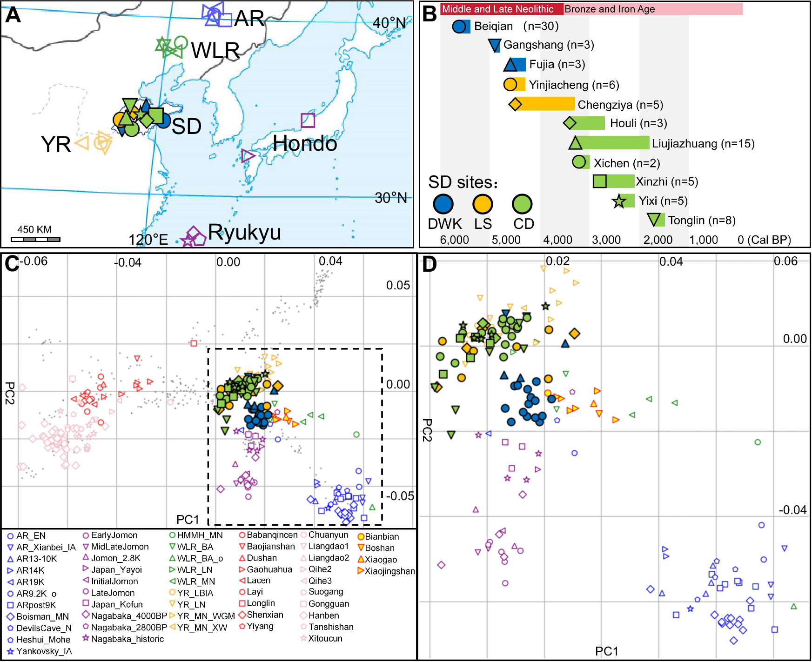This screenshot has height=662, width=812.
Task: Click the diamond marker beside Boisman_MN
Action: coord(10,617)
